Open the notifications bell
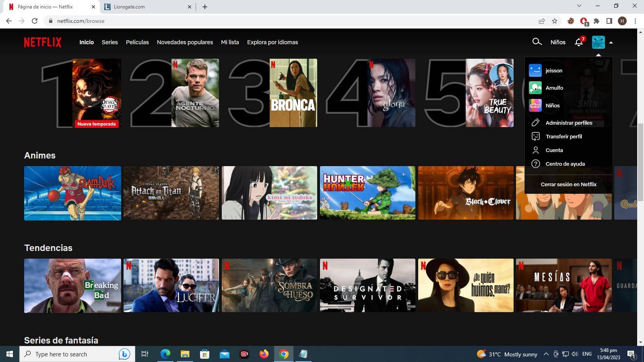This screenshot has height=362, width=644. pos(579,42)
